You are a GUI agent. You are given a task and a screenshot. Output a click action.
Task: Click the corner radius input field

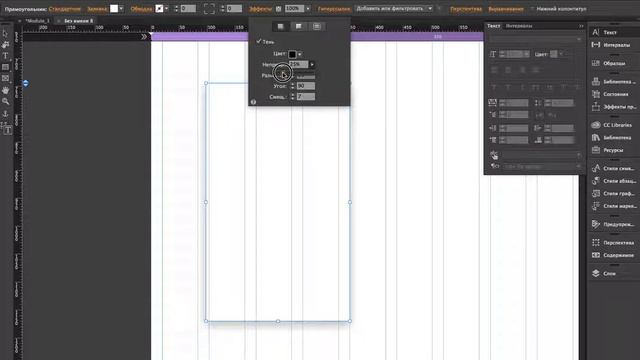(x=234, y=9)
